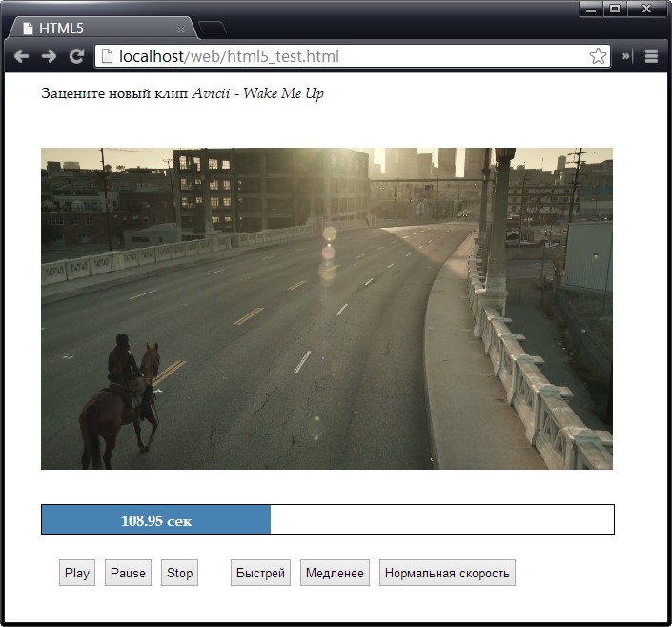The width and height of the screenshot is (672, 627).
Task: Reload the page with the refresh icon
Action: pos(76,56)
